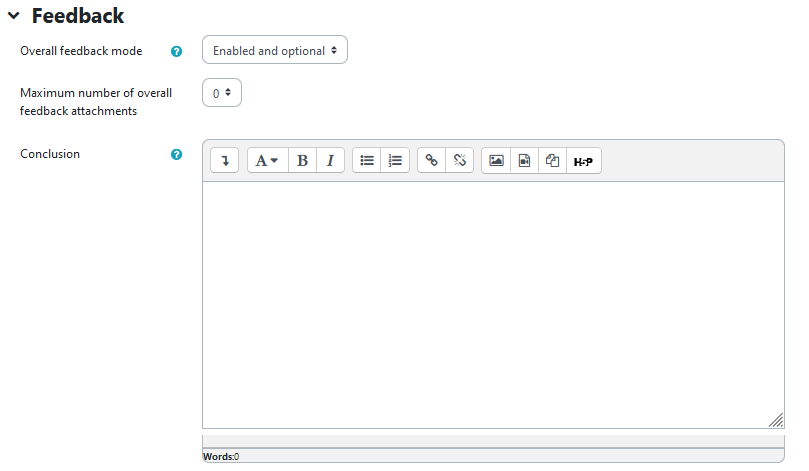Click the insert link icon
The width and height of the screenshot is (809, 471).
pos(432,160)
